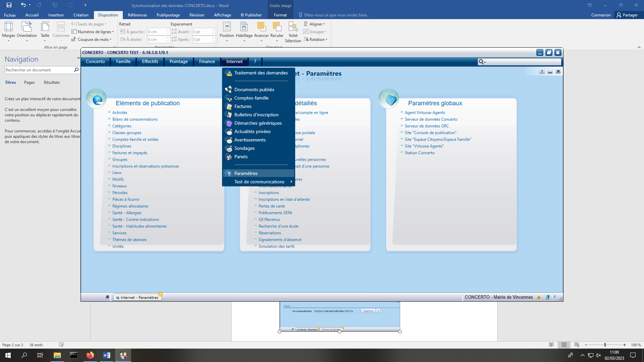Open the Effectifs menu
Viewport: 644px width, 362px height.
coord(150,62)
